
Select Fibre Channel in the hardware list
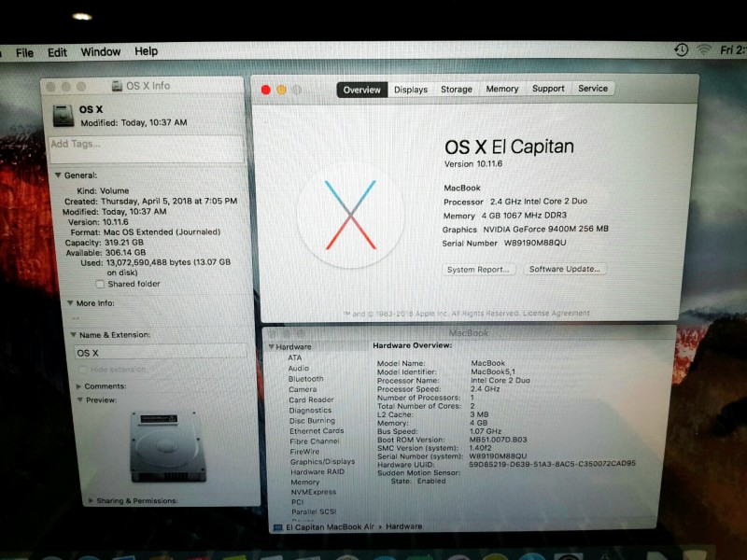315,441
